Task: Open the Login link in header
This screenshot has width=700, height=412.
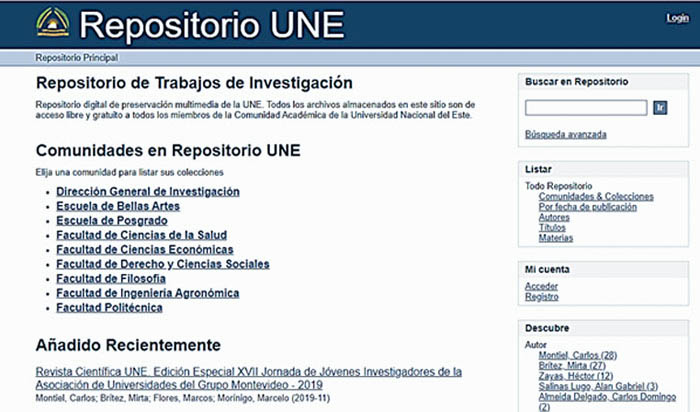Action: [x=677, y=18]
